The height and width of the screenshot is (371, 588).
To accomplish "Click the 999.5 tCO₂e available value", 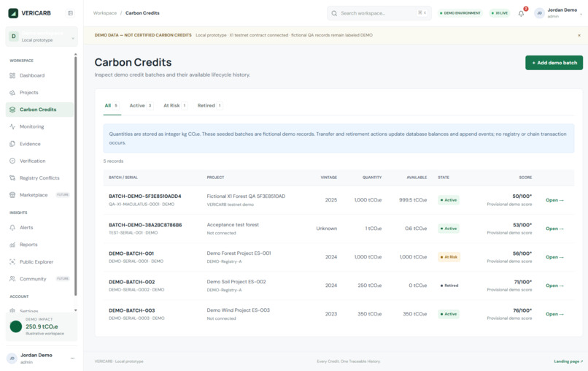I will pos(413,200).
